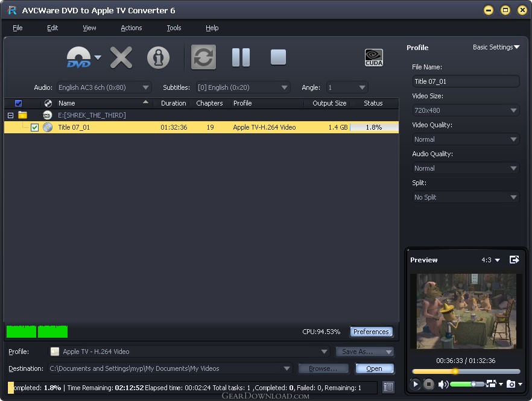Pause the conversion
This screenshot has height=401, width=532.
pyautogui.click(x=241, y=57)
